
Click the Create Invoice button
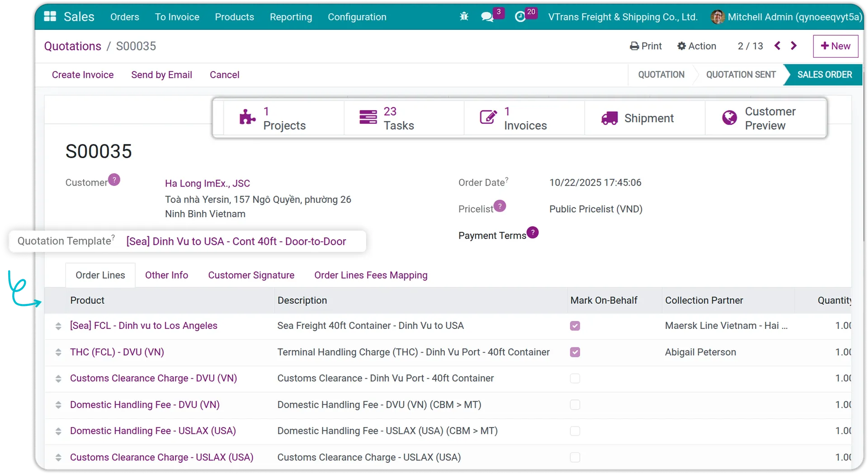(x=83, y=75)
